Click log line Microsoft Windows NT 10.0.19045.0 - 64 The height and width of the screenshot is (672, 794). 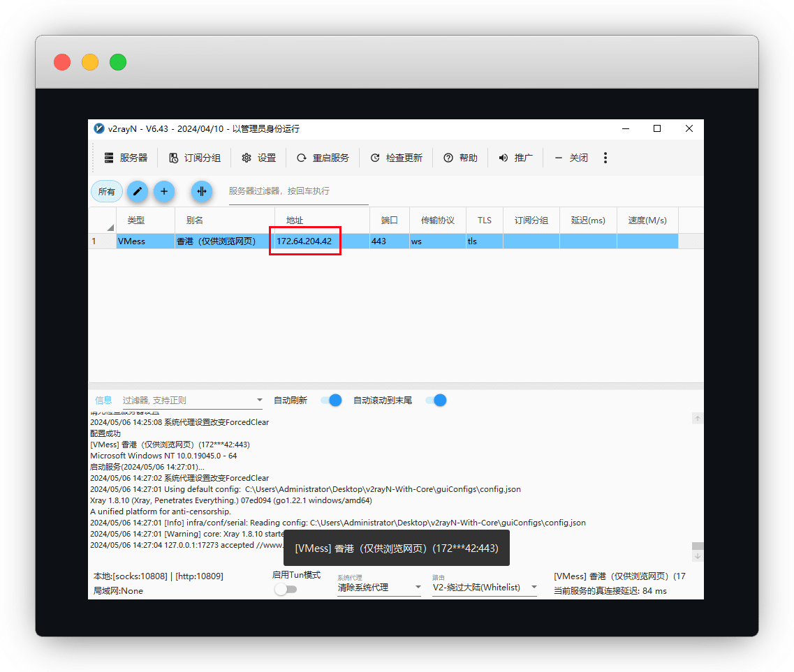point(163,456)
